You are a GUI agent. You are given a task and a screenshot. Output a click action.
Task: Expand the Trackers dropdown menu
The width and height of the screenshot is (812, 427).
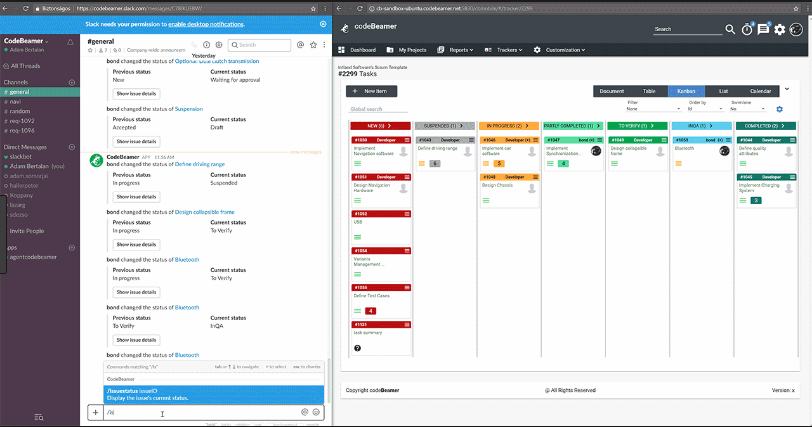[x=510, y=50]
